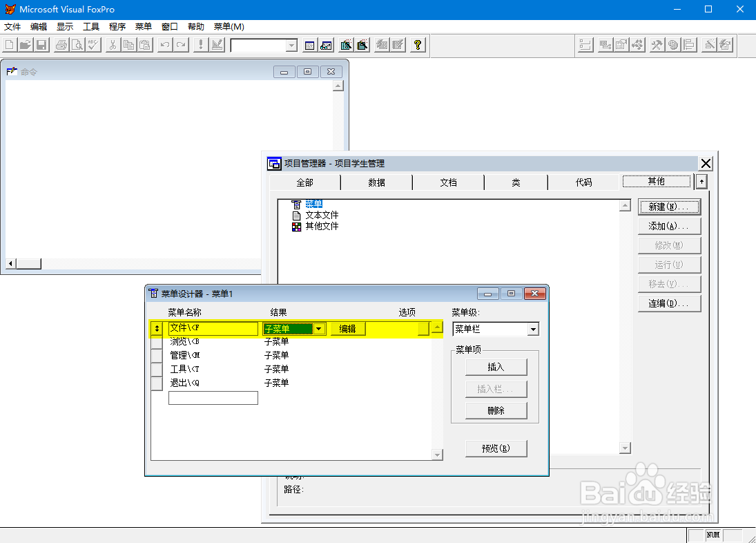756x543 pixels.
Task: Select the 文本文件 tree item
Action: pos(322,215)
